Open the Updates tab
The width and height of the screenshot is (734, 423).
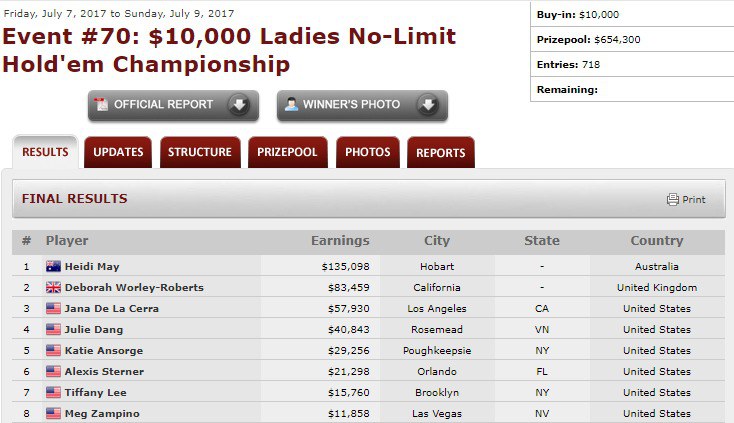[x=118, y=152]
